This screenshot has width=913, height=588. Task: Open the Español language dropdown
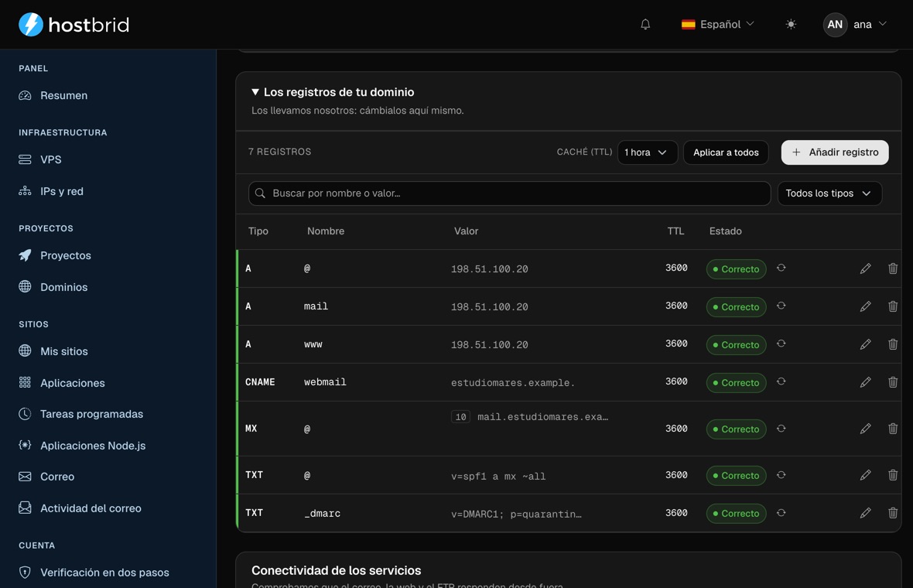(718, 25)
